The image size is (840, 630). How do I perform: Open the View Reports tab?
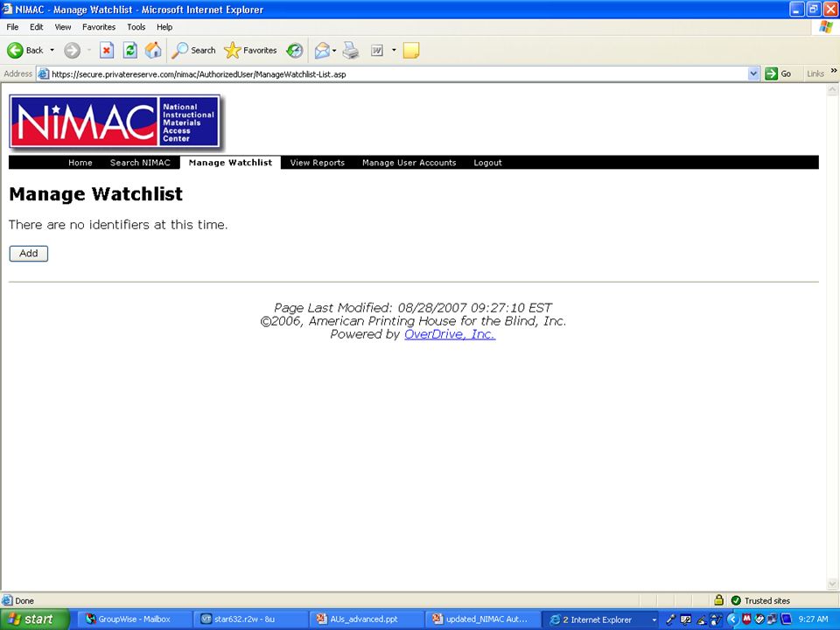tap(317, 163)
